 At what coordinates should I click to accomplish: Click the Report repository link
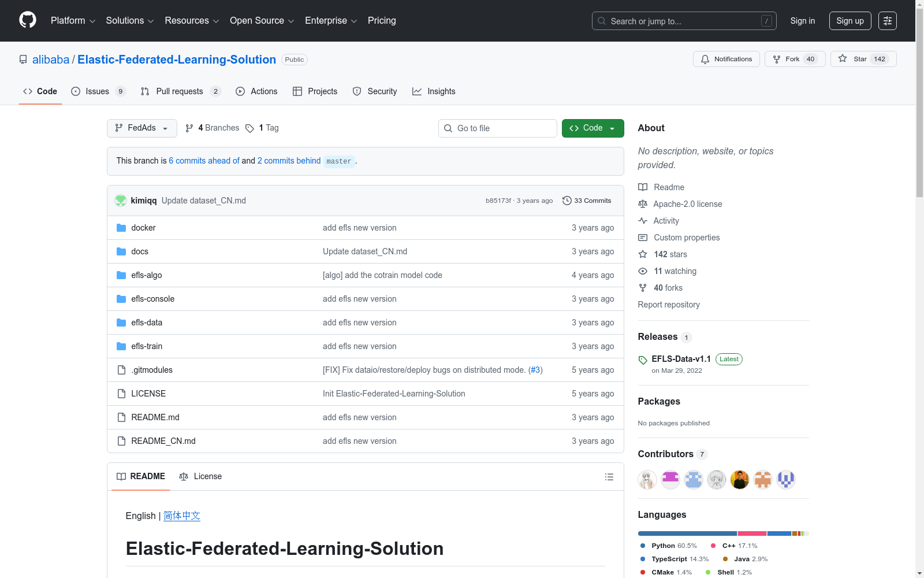coord(669,305)
